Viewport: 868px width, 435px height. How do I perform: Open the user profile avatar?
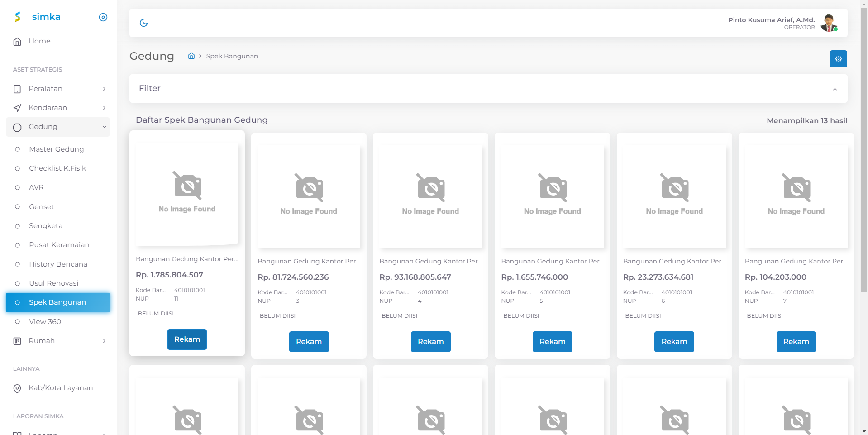click(829, 23)
